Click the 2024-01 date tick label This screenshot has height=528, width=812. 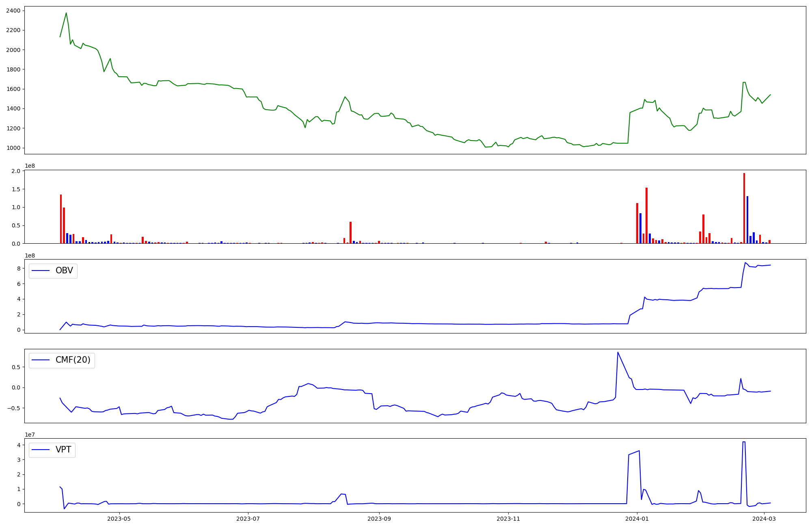[x=637, y=519]
